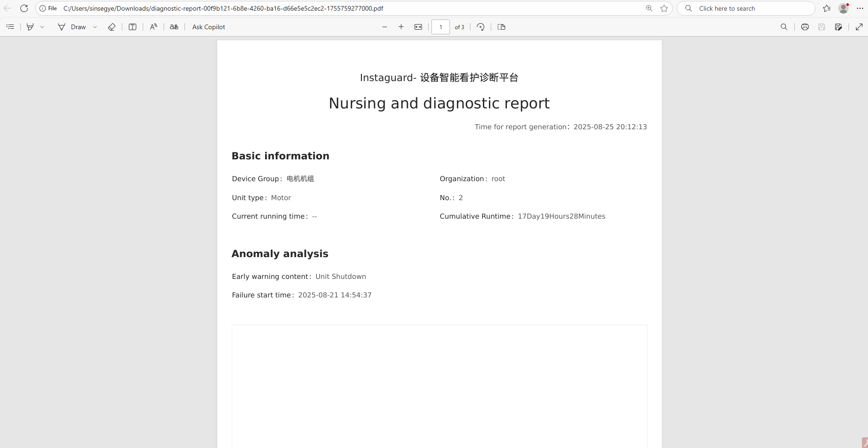Screen dimensions: 868x448
Task: Activate the Draw tool
Action: tap(72, 27)
